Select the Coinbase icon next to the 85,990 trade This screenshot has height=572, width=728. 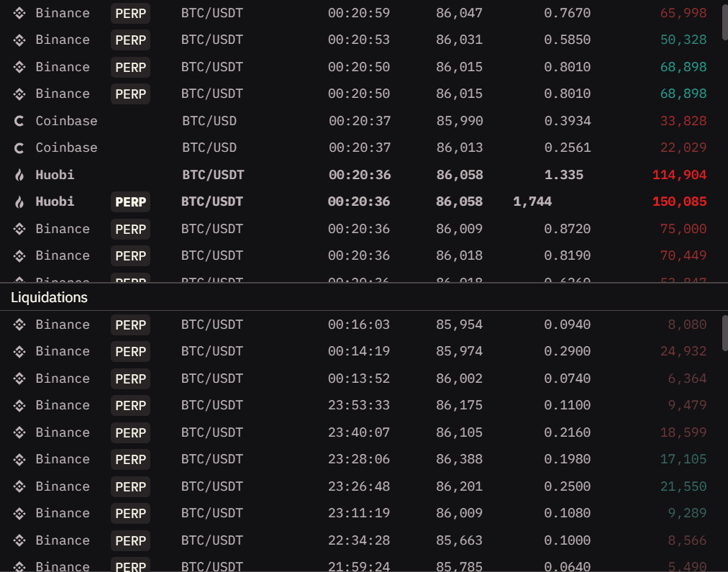click(19, 121)
